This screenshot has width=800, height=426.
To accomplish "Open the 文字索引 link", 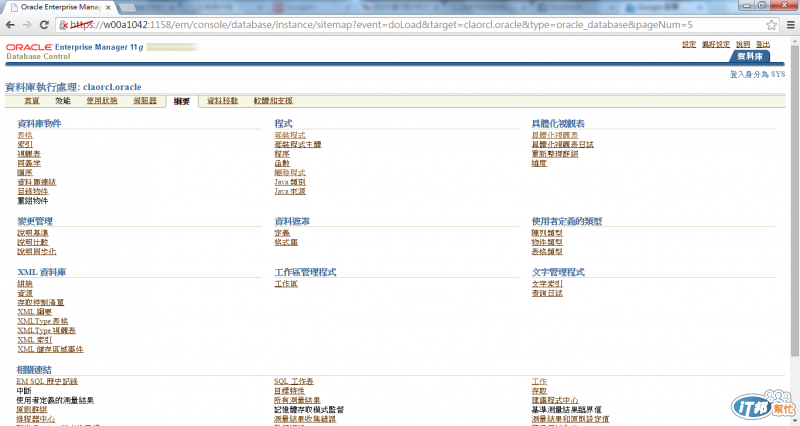I will (x=547, y=284).
